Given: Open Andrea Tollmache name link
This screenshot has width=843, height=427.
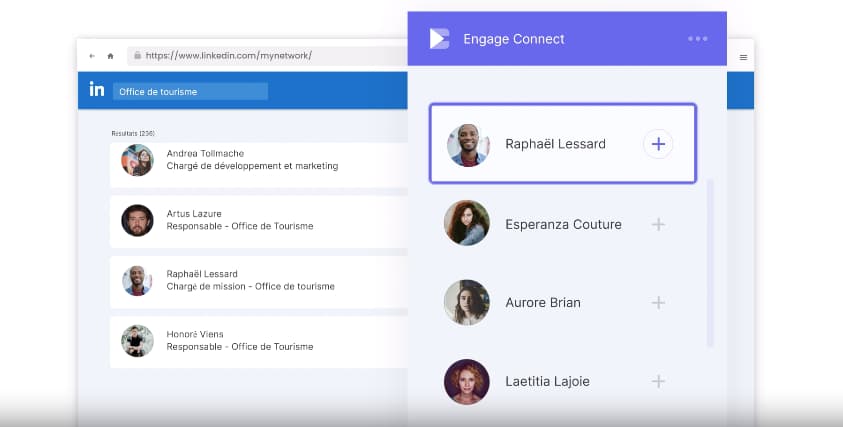Looking at the screenshot, I should 205,153.
